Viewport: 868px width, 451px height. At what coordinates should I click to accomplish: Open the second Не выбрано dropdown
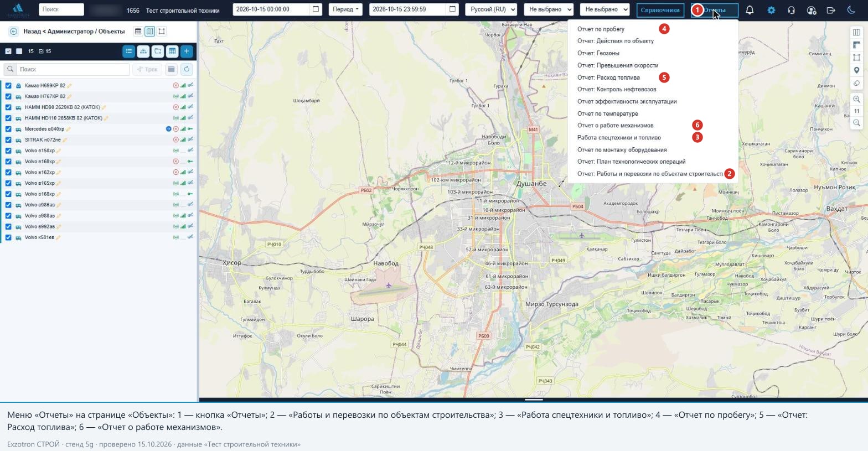pos(605,9)
